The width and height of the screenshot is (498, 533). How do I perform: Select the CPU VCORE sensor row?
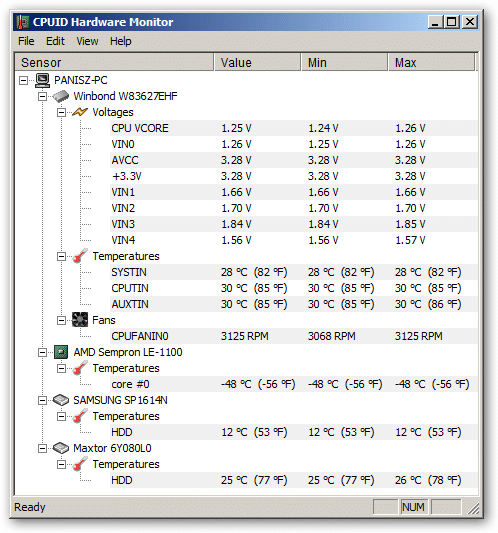294,128
